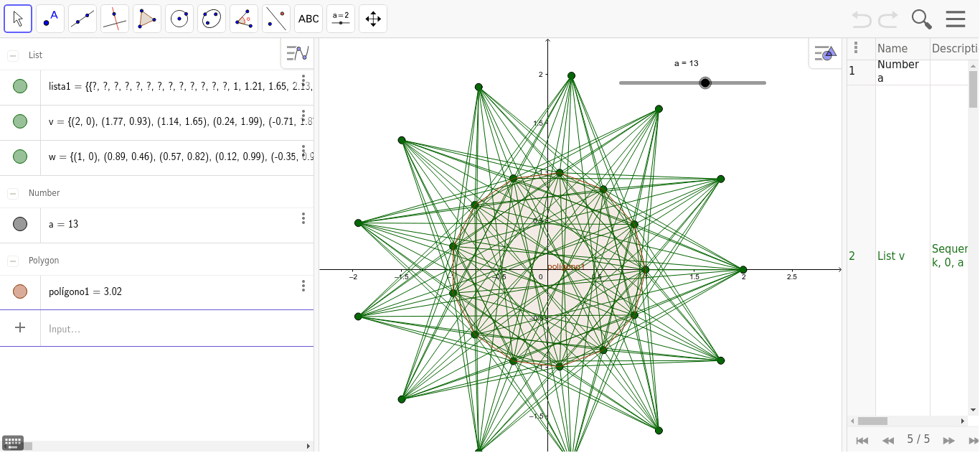Viewport: 980px width, 453px height.
Task: Select the Move Graphics View tool
Action: pyautogui.click(x=373, y=19)
